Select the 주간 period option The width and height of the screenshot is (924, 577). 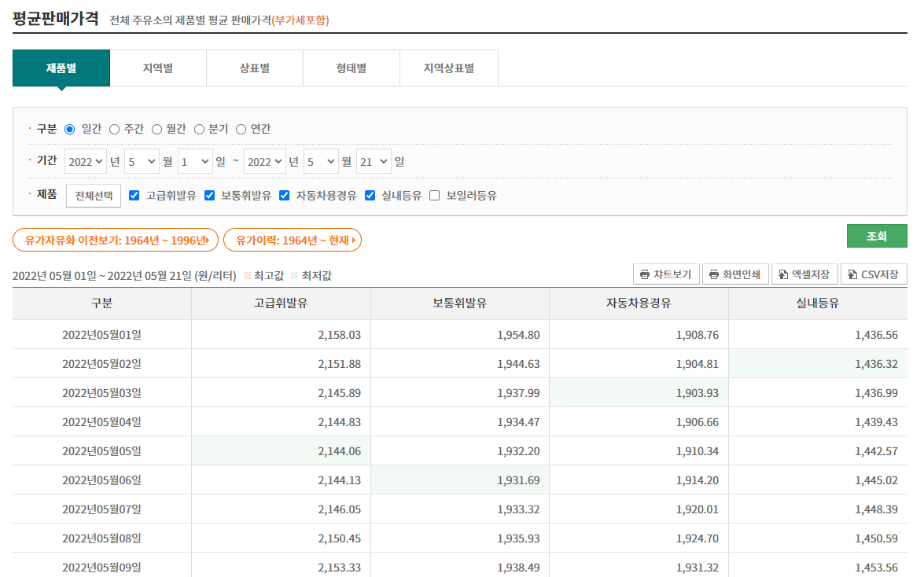coord(114,129)
